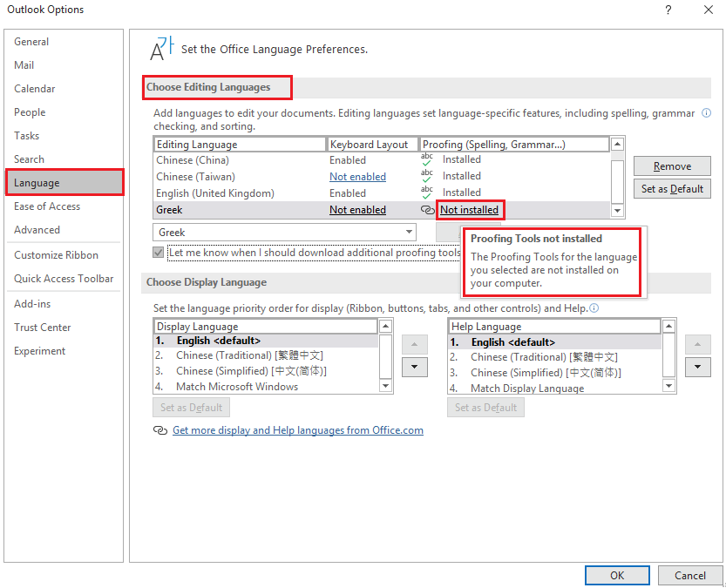726x588 pixels.
Task: Select Match Display Language in Help Language list
Action: (x=555, y=389)
